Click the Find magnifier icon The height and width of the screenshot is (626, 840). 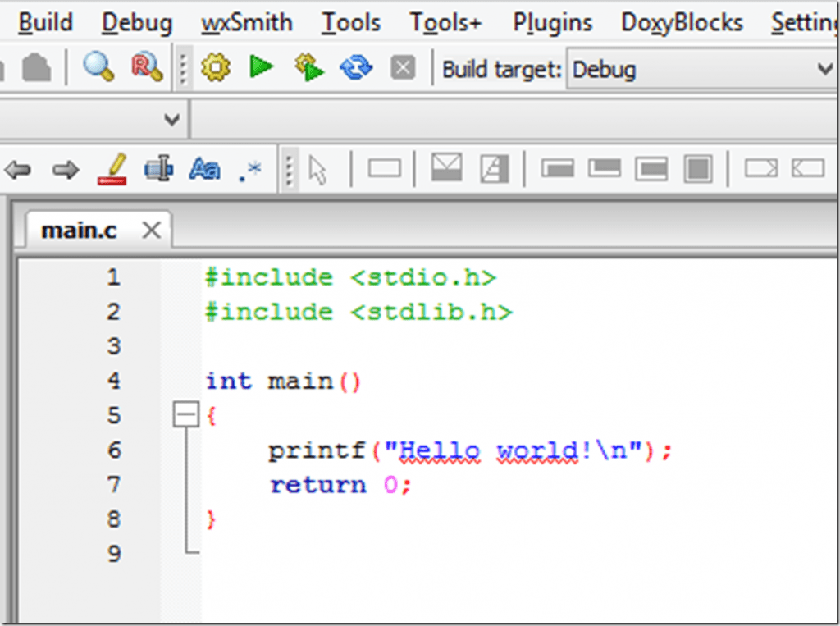pos(98,67)
